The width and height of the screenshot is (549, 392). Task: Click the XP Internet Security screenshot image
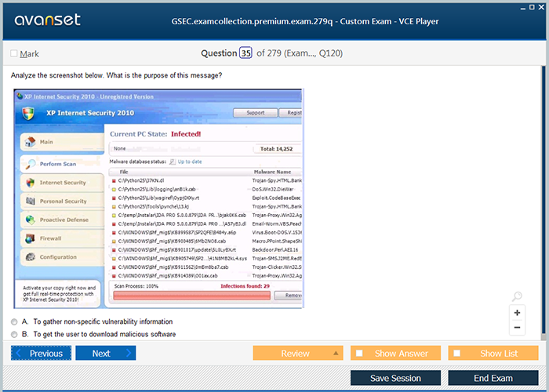(158, 198)
